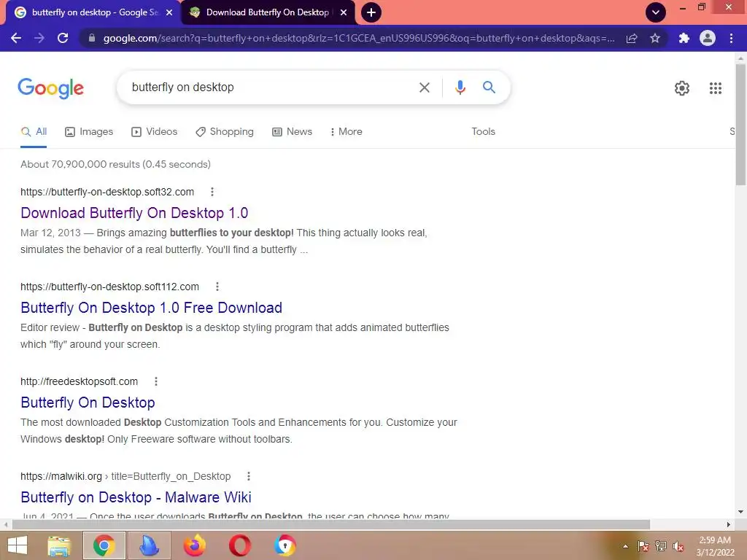
Task: Open Butterfly on Desktop - Malware Wiki
Action: (x=136, y=497)
